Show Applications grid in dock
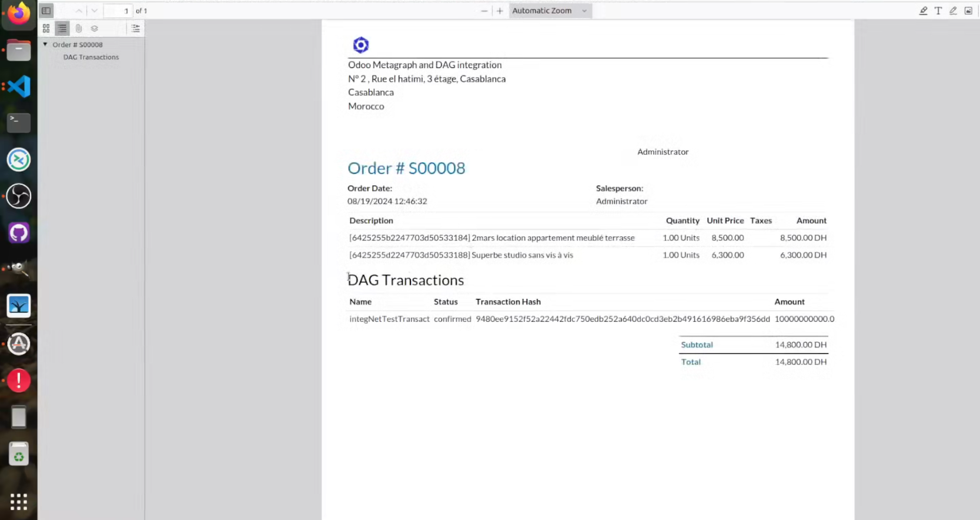980x520 pixels. tap(19, 501)
